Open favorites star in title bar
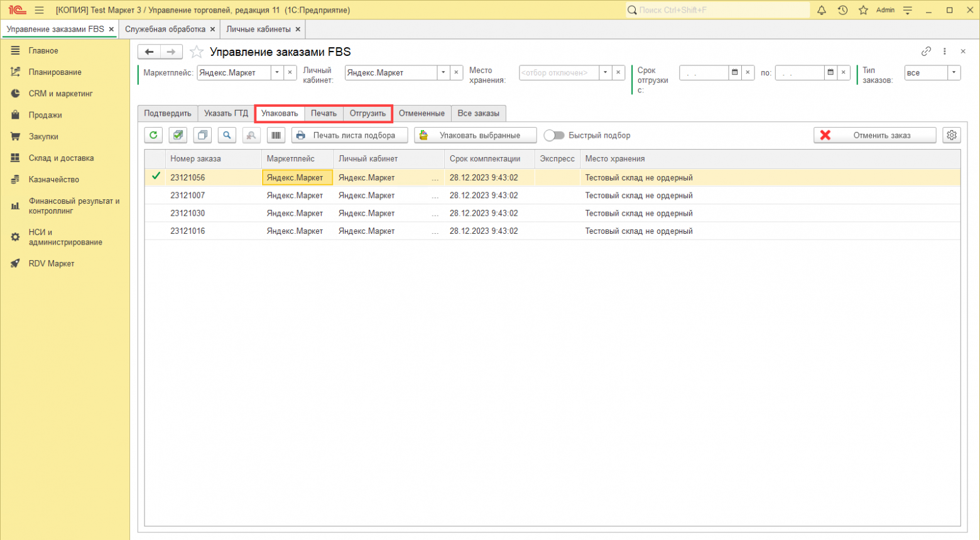The image size is (980, 540). [864, 10]
